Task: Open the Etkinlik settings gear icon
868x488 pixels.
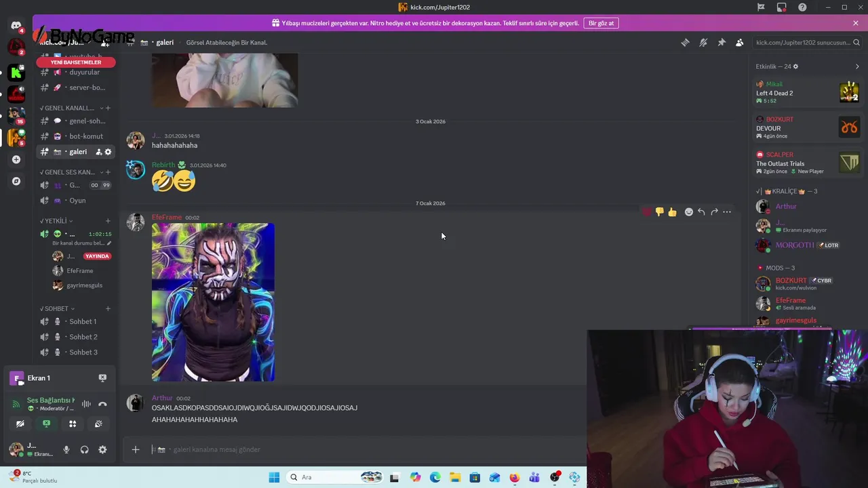Action: tap(795, 66)
